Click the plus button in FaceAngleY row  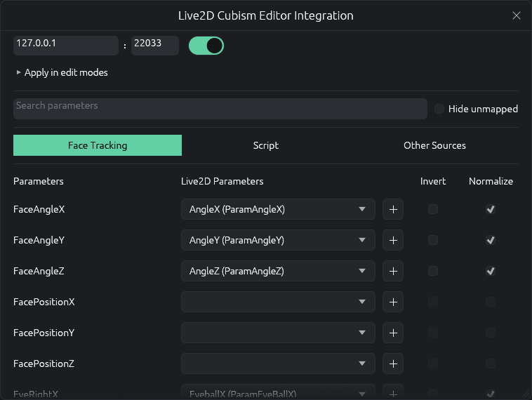point(393,240)
